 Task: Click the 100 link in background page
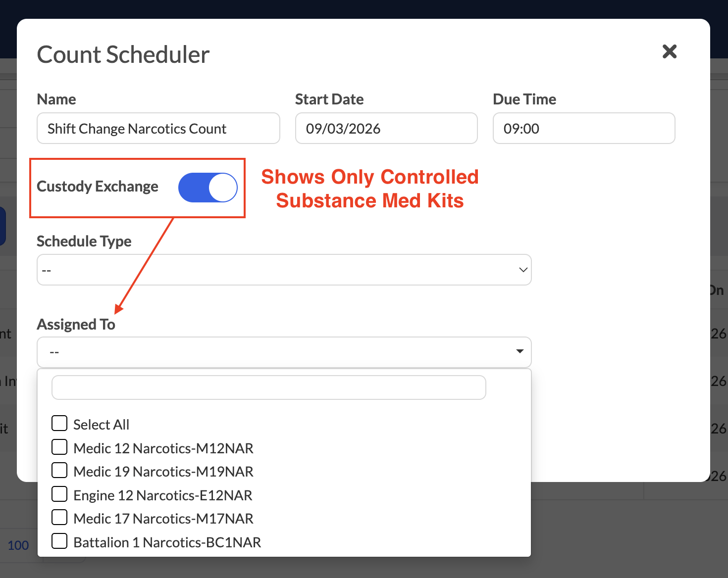(18, 545)
